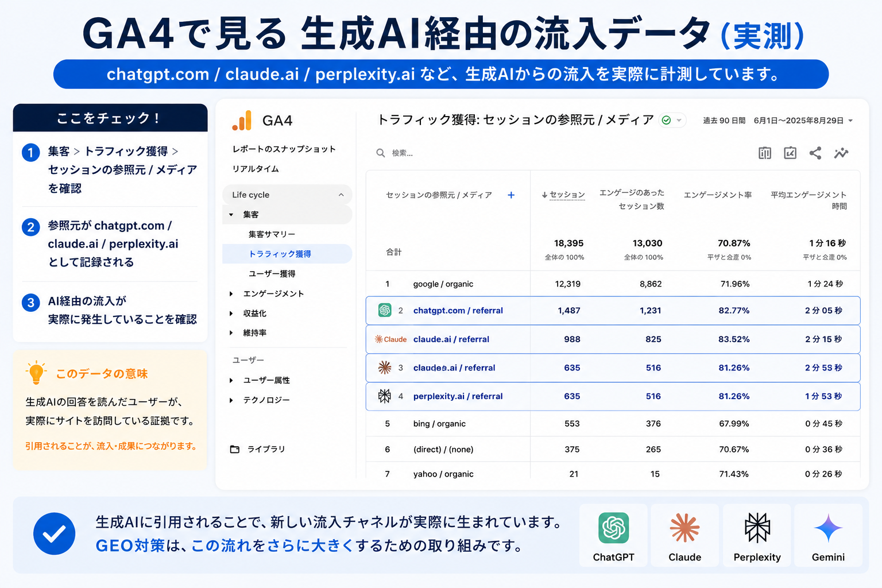Sort by the セッション column header
The width and height of the screenshot is (882, 588).
[x=567, y=195]
